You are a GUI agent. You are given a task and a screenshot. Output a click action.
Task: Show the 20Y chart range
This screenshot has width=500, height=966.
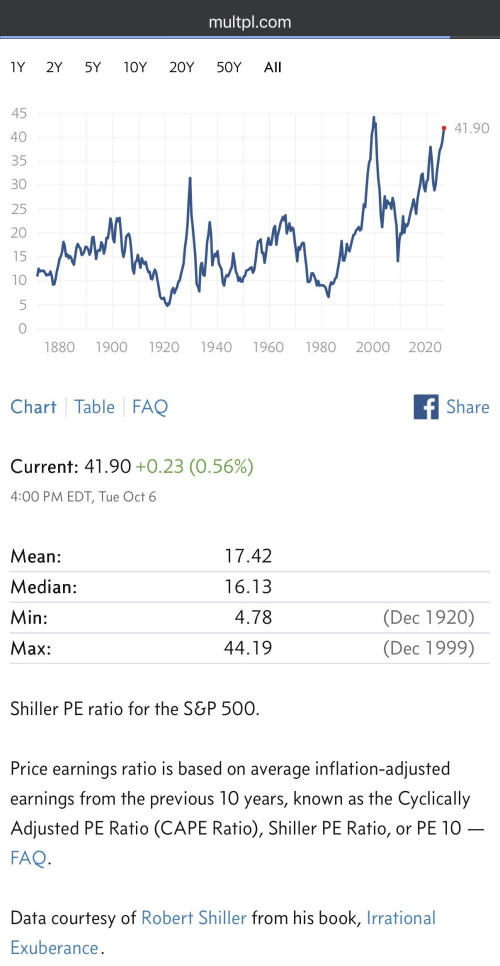click(181, 68)
